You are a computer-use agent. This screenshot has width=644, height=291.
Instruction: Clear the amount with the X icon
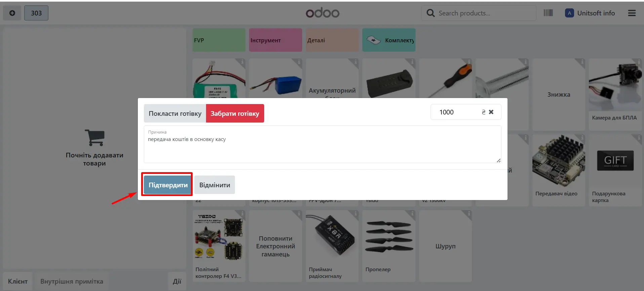click(491, 112)
